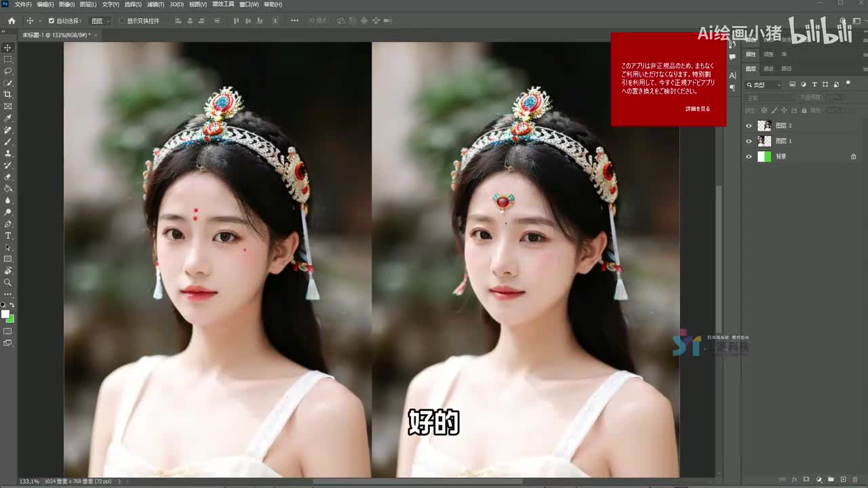This screenshot has height=488, width=868.
Task: Open the 窗口(W) menu
Action: point(249,4)
